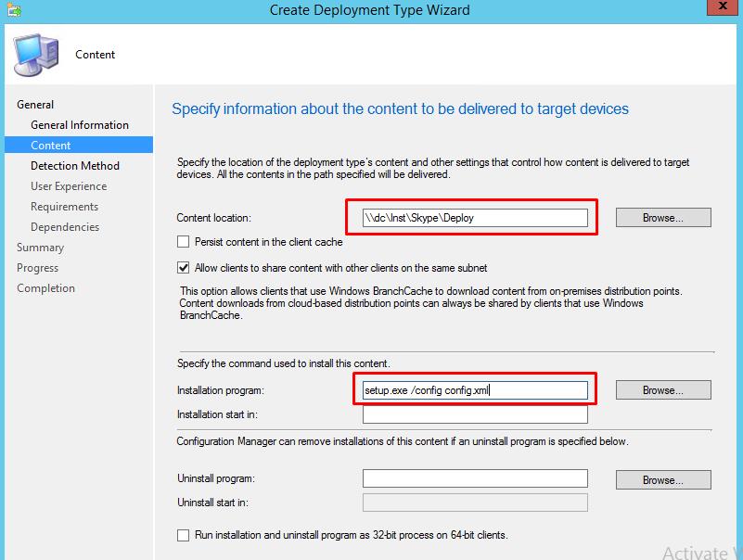Image resolution: width=743 pixels, height=560 pixels.
Task: Open the Detection Method step
Action: pos(75,166)
